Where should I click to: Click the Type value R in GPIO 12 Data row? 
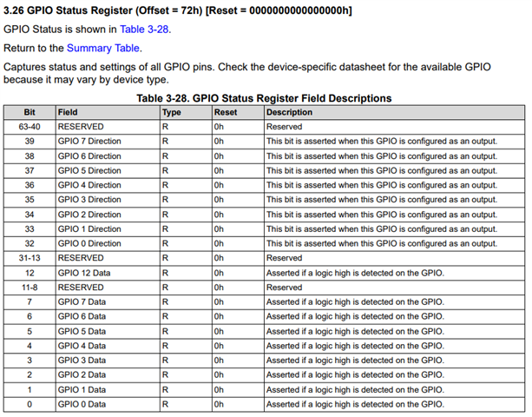point(165,273)
